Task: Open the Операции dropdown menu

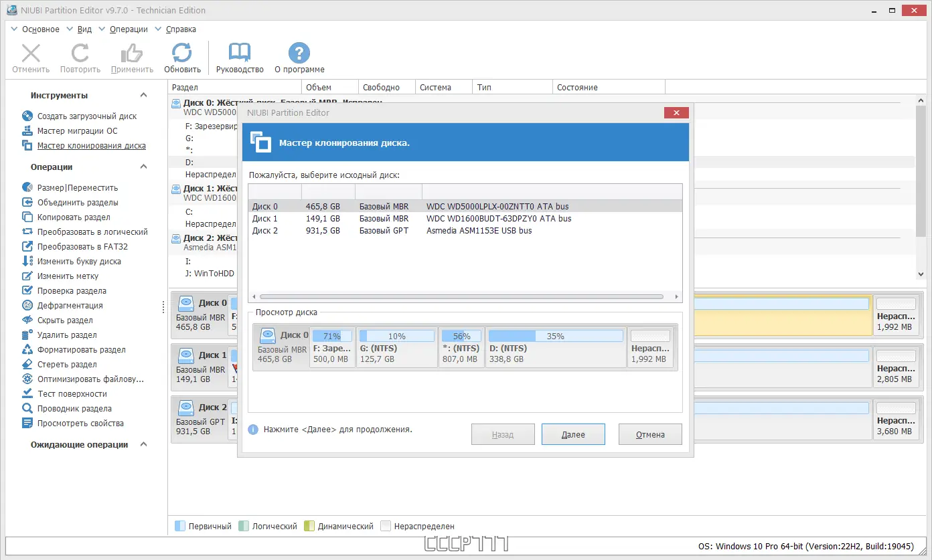Action: click(129, 29)
